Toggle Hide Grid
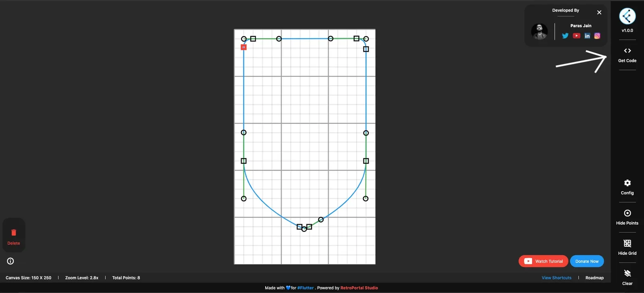 (627, 248)
